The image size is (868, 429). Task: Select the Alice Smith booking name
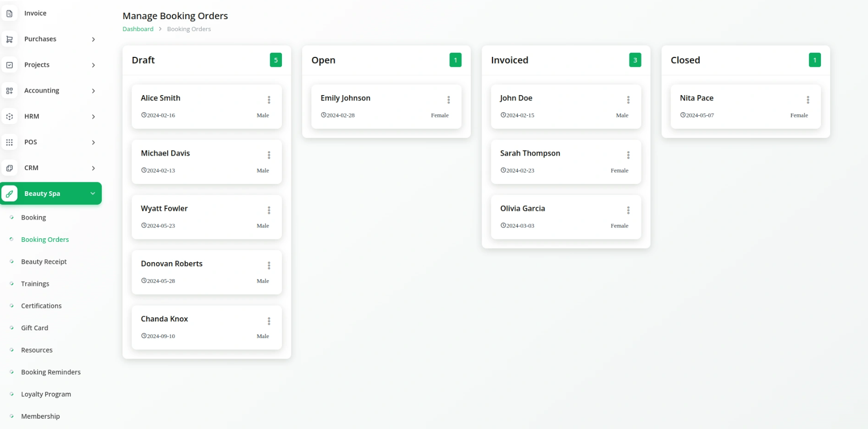161,98
